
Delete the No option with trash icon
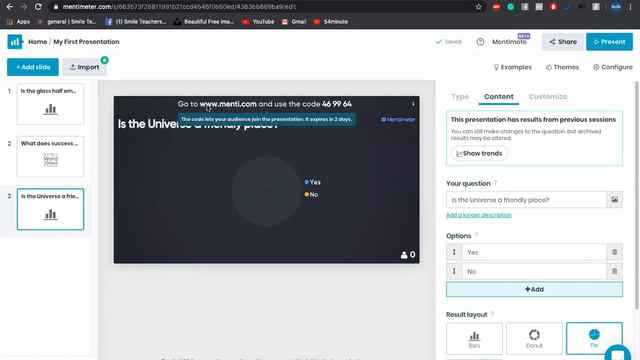click(x=614, y=271)
